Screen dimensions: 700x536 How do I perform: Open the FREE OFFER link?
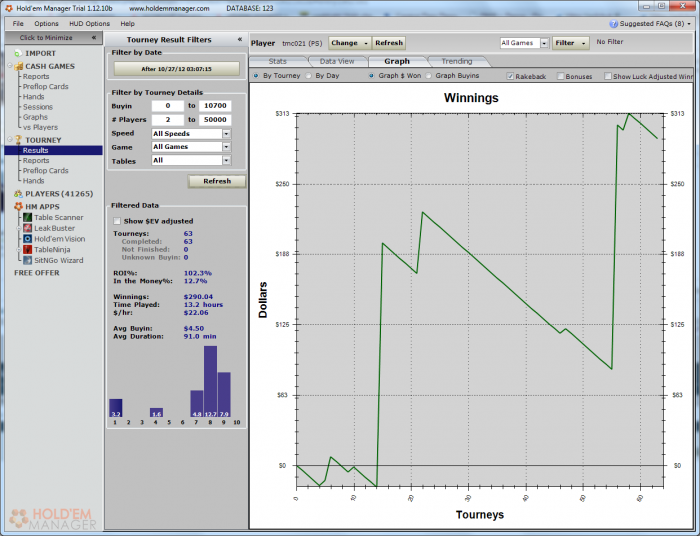tap(37, 273)
